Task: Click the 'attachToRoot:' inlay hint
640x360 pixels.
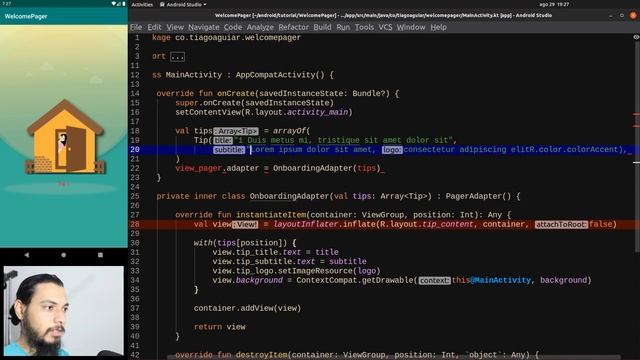Action: (561, 224)
